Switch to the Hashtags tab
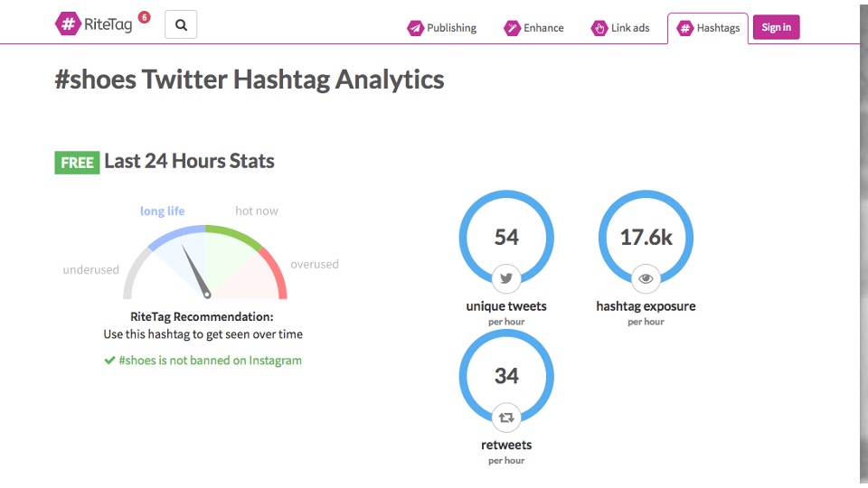The width and height of the screenshot is (868, 488). tap(708, 28)
